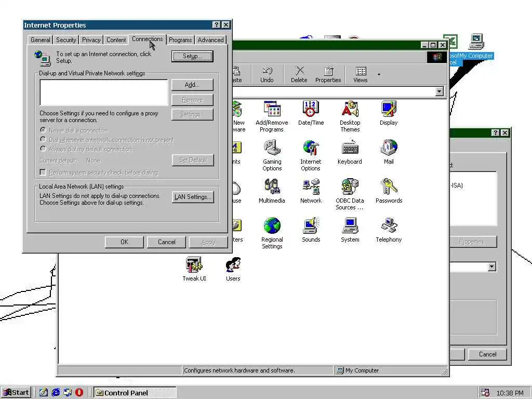The width and height of the screenshot is (532, 399).
Task: Click the grayed-out Settings... button
Action: (192, 114)
